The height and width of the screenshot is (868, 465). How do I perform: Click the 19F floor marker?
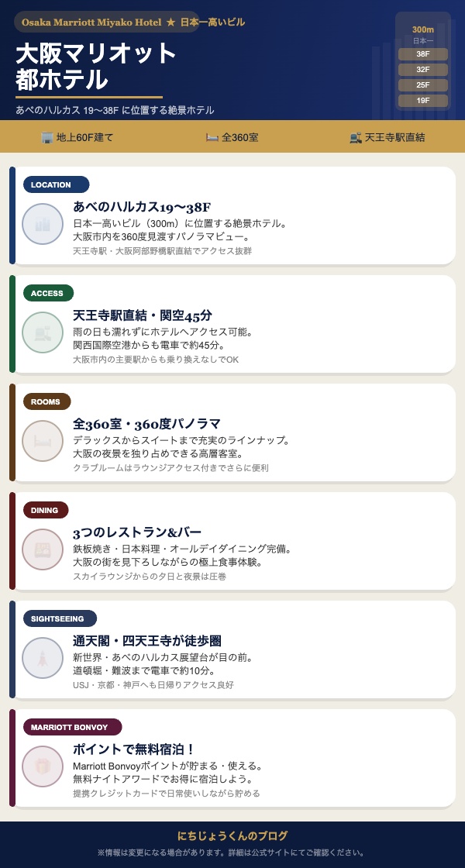422,101
